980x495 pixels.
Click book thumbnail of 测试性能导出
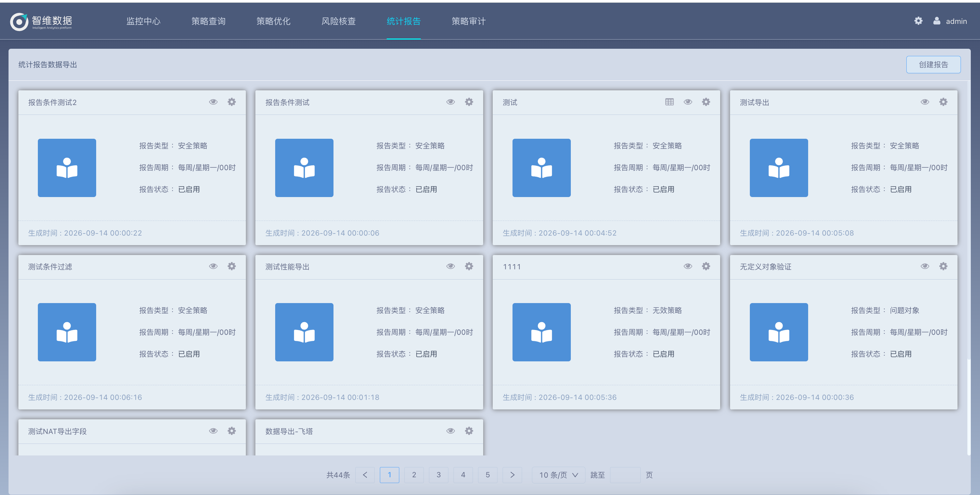pyautogui.click(x=305, y=332)
